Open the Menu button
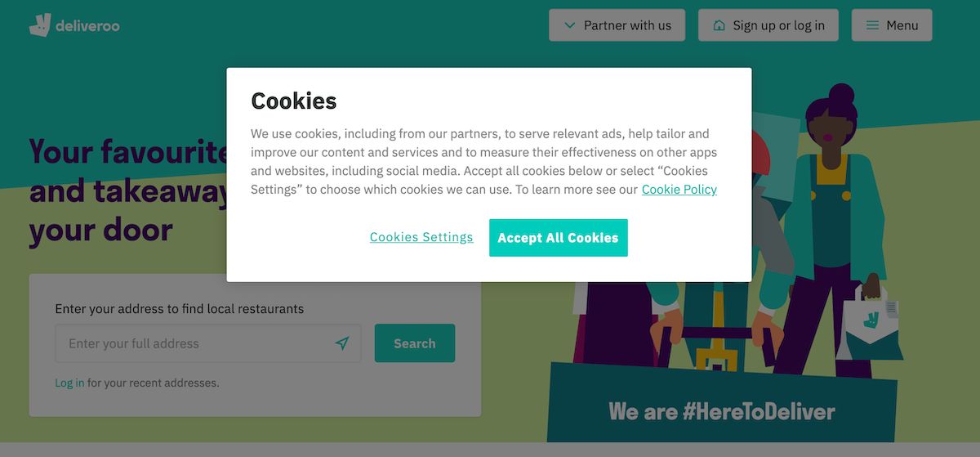Screen dimensions: 980x457 point(892,25)
